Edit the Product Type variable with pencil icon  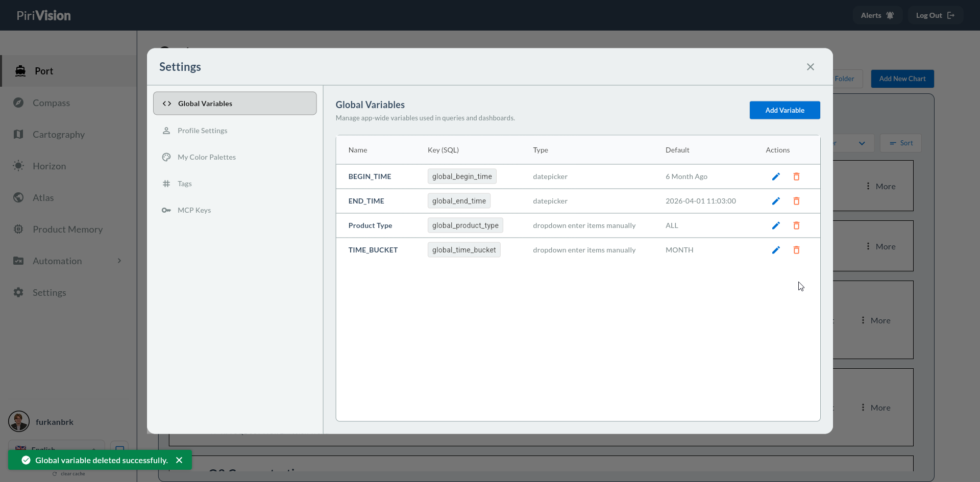(776, 225)
